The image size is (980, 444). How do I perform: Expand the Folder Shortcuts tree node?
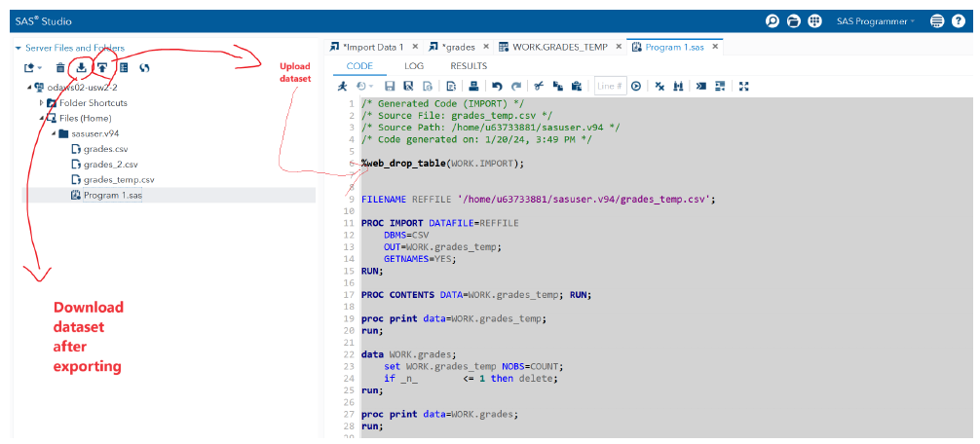point(42,103)
